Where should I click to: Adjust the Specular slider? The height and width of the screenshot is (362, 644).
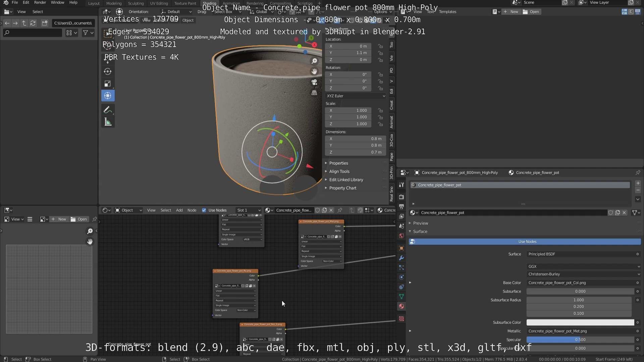[x=580, y=340]
